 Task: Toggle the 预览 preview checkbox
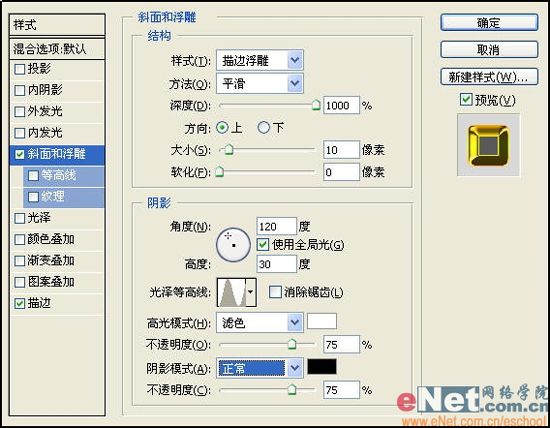tap(465, 100)
